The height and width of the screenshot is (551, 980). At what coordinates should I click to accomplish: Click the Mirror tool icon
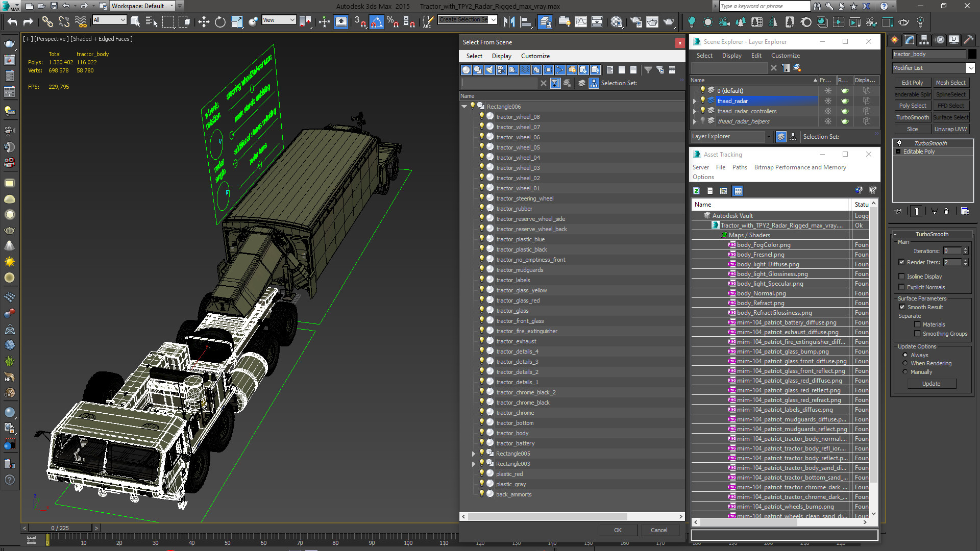pyautogui.click(x=509, y=22)
